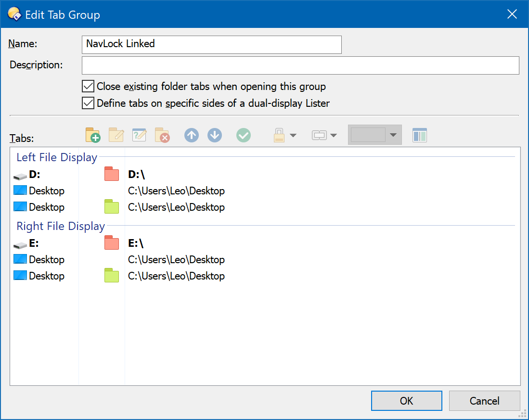Open the link tabs chain dropdown
The width and height of the screenshot is (529, 420).
click(x=324, y=135)
